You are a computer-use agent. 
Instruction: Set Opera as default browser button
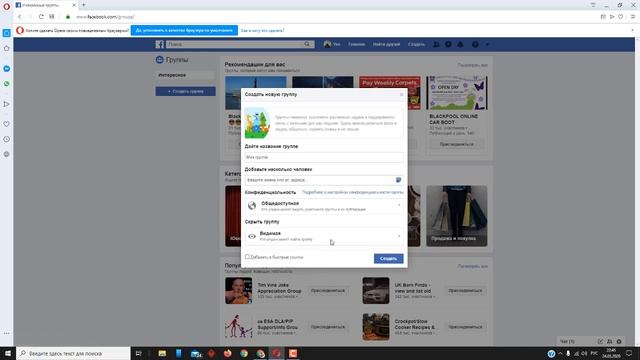tap(184, 30)
